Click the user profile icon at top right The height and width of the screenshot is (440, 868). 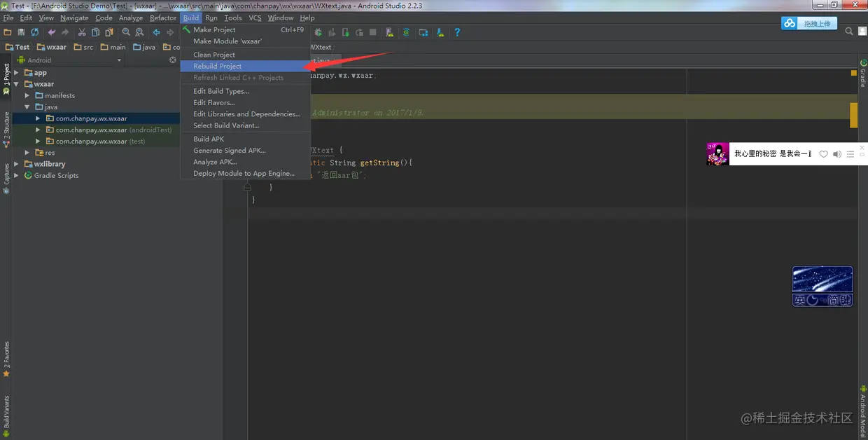coord(862,32)
